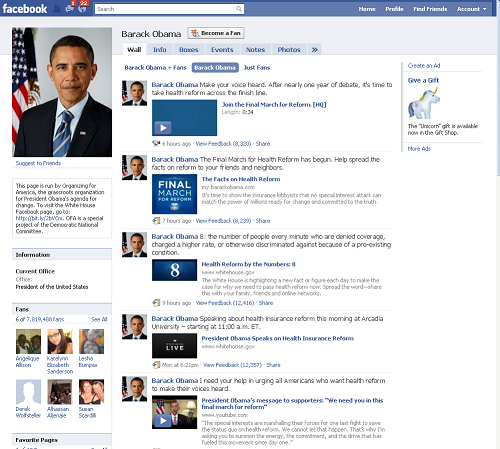
Task: Open the bit.ly White House link
Action: tap(39, 218)
